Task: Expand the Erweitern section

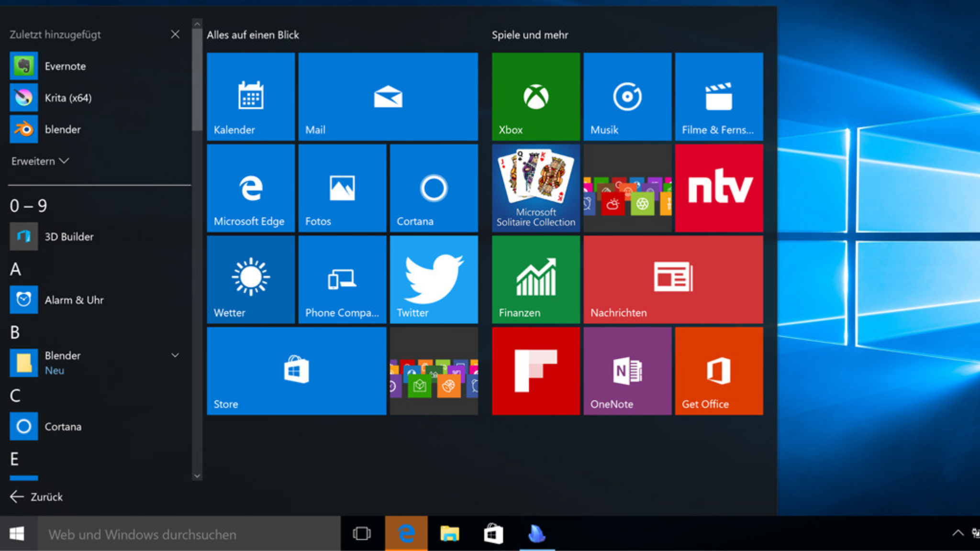Action: (x=39, y=161)
